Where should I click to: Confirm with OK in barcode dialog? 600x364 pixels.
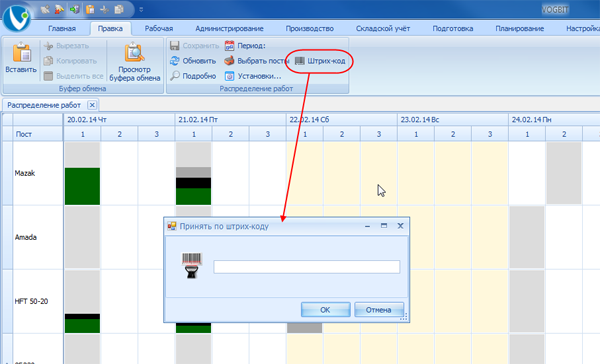pos(325,310)
